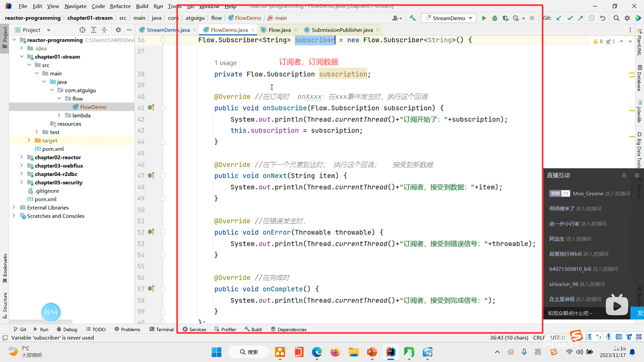644x362 pixels.
Task: Collapse all in the Project panel
Action: pos(104,30)
